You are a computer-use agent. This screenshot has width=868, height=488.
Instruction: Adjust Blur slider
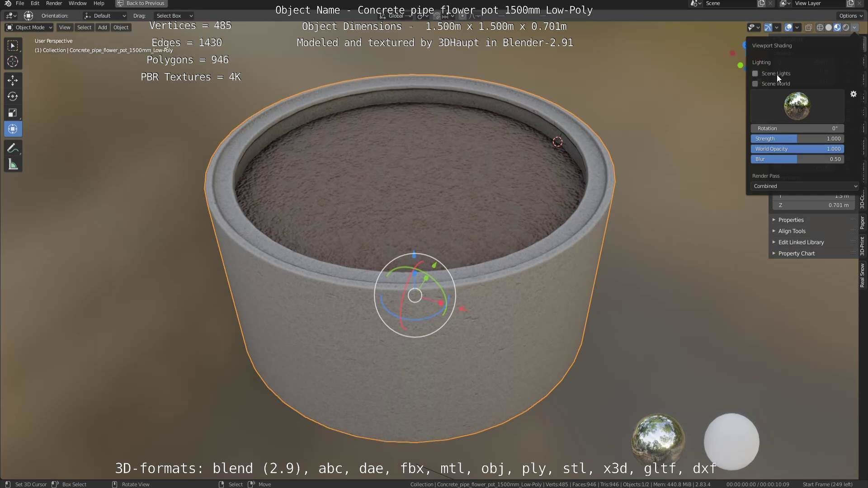coord(797,159)
